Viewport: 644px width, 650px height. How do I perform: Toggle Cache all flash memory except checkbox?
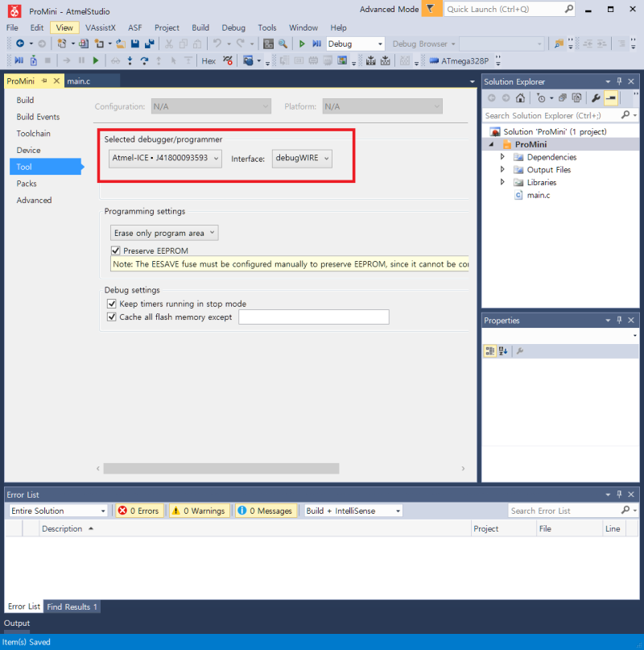111,317
